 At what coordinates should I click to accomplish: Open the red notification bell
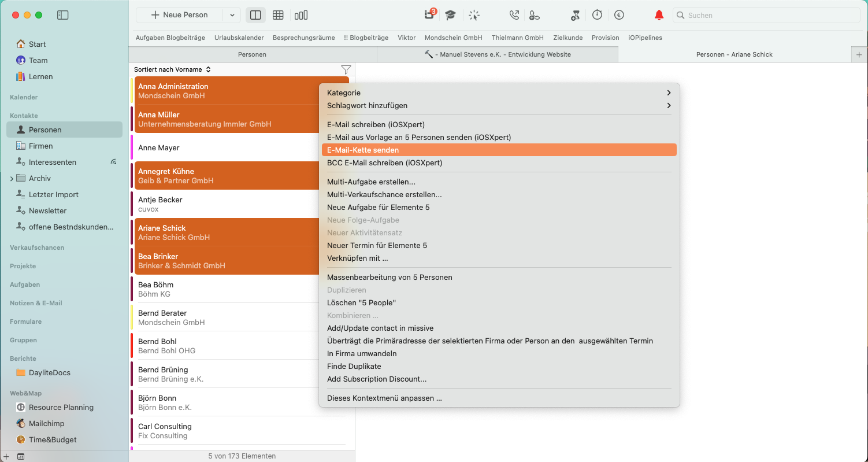(659, 15)
